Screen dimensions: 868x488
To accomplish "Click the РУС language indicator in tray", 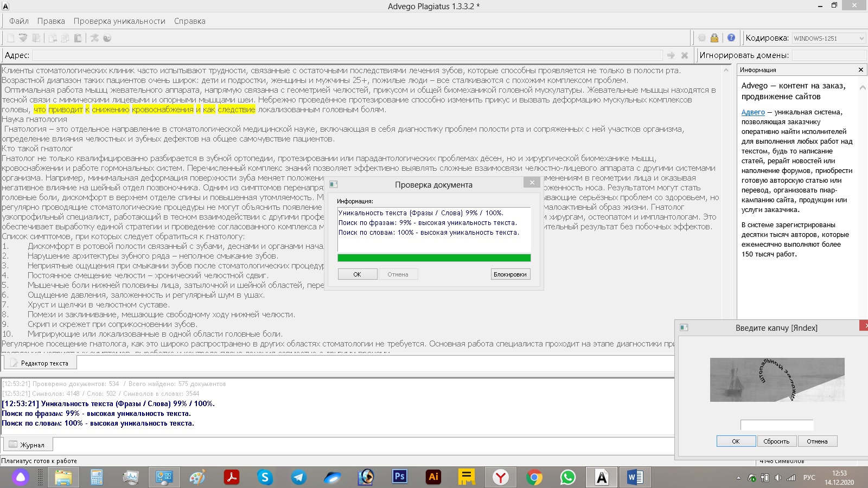I will 809,478.
